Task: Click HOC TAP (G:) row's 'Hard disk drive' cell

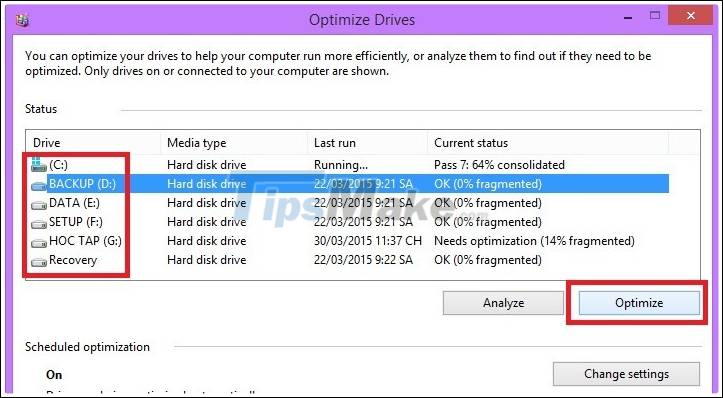Action: coord(207,241)
